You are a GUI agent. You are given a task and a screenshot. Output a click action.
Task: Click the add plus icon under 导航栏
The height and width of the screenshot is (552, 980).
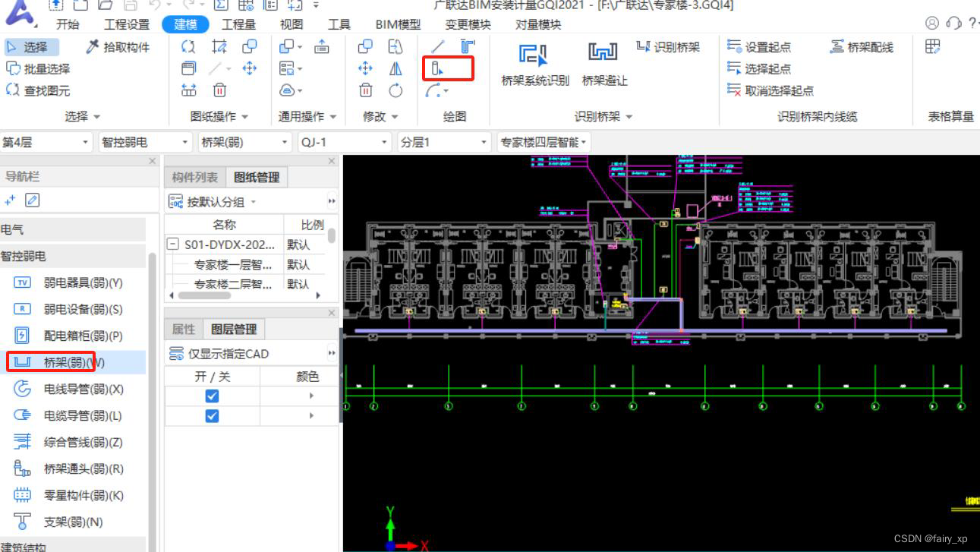pyautogui.click(x=10, y=200)
